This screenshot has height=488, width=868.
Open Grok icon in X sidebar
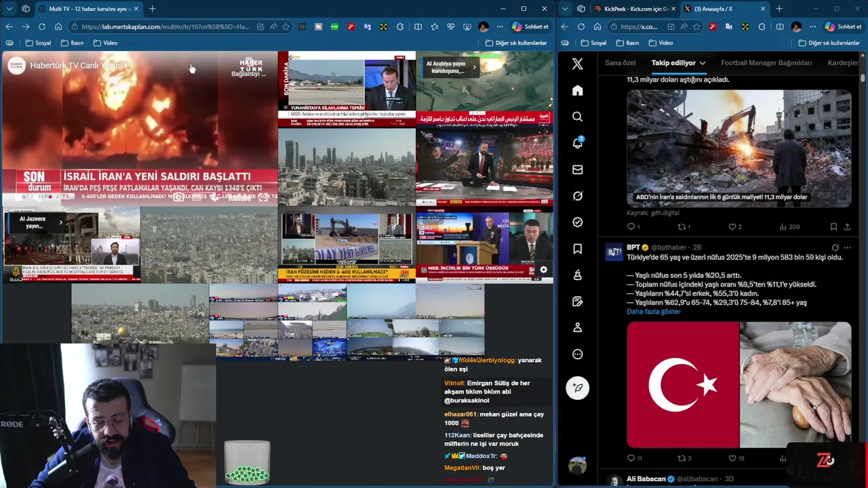[577, 196]
